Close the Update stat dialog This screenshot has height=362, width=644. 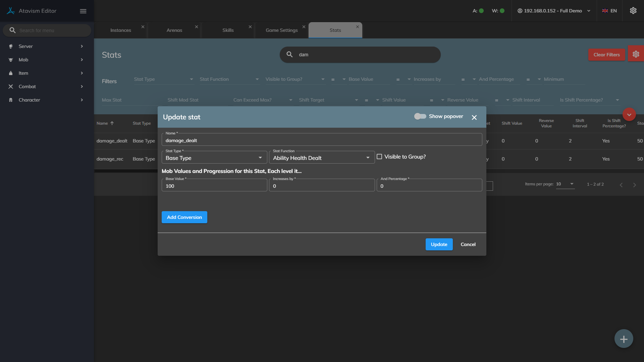(474, 117)
